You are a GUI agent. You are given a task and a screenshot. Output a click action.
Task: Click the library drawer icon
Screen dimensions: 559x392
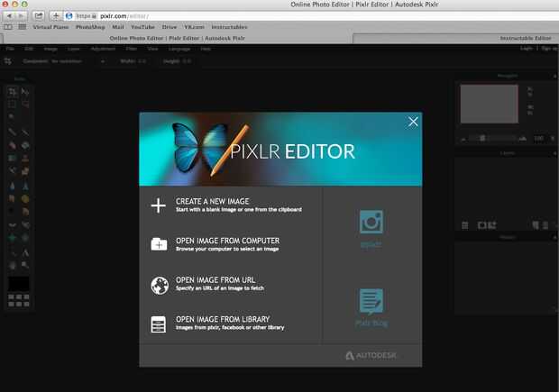[159, 324]
